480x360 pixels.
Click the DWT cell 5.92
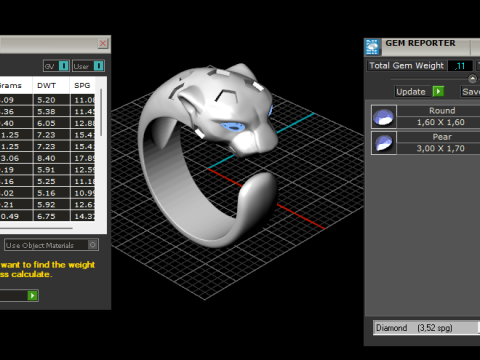click(51, 205)
